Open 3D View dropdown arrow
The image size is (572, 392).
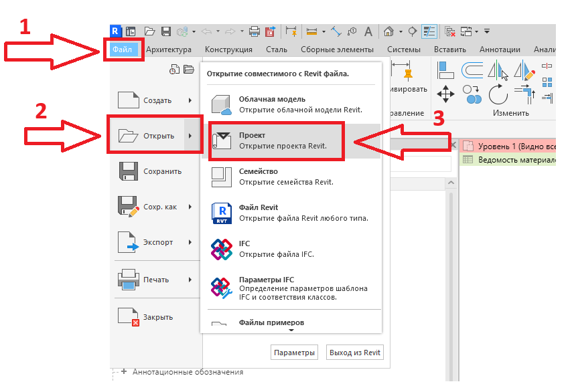pos(401,31)
